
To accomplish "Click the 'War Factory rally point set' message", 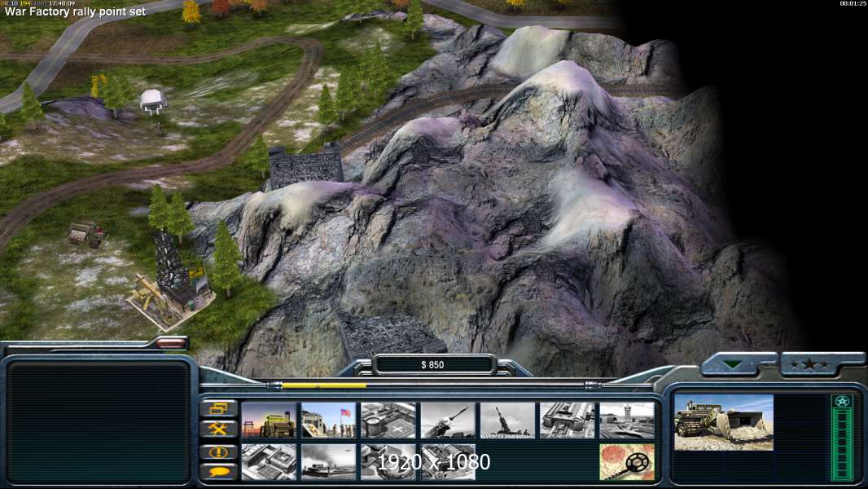I will pyautogui.click(x=75, y=11).
